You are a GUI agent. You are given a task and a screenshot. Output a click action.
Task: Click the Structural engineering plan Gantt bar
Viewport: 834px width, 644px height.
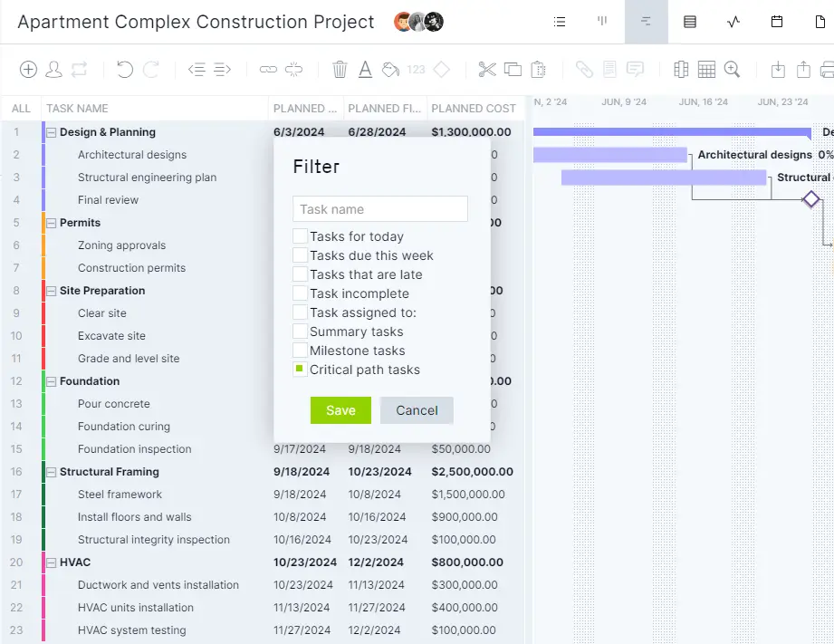tap(664, 178)
